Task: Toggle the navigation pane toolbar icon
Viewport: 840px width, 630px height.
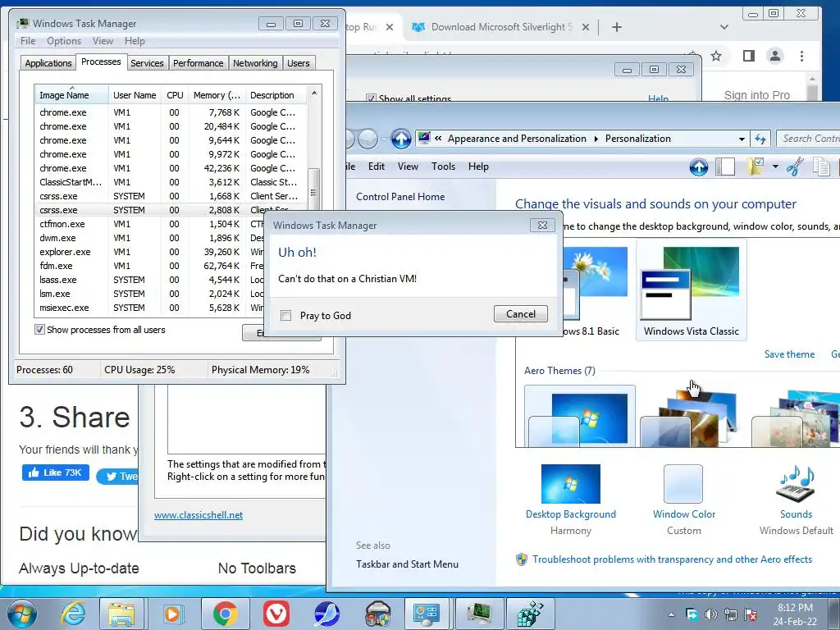Action: [725, 167]
